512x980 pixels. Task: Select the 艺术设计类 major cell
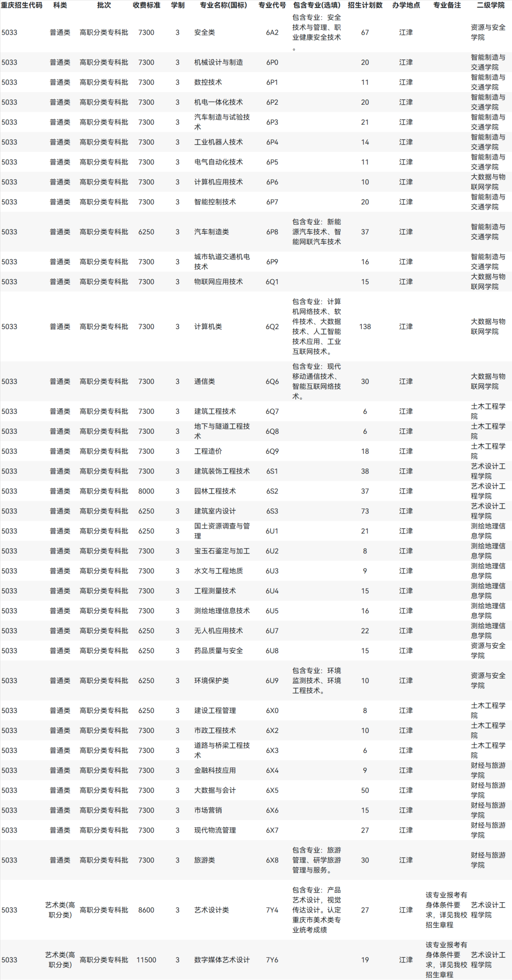(211, 909)
